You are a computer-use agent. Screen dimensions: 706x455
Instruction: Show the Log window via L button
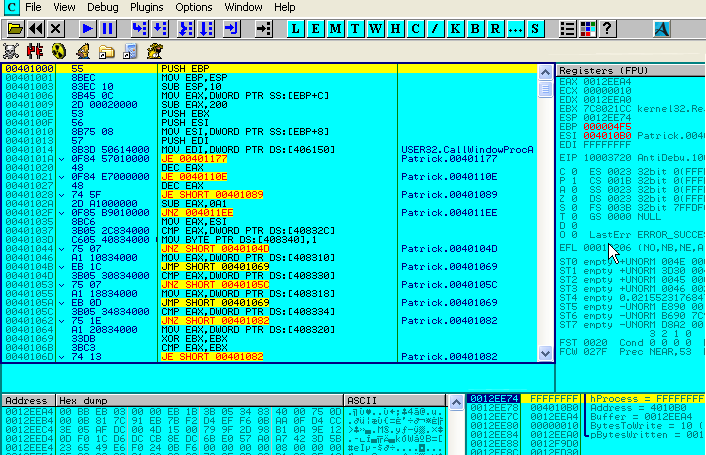(297, 29)
